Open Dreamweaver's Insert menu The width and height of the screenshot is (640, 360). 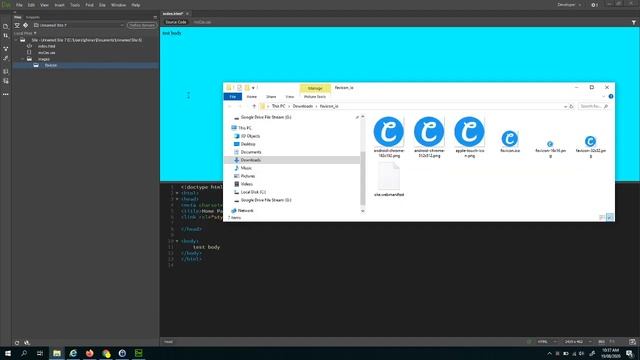point(59,5)
